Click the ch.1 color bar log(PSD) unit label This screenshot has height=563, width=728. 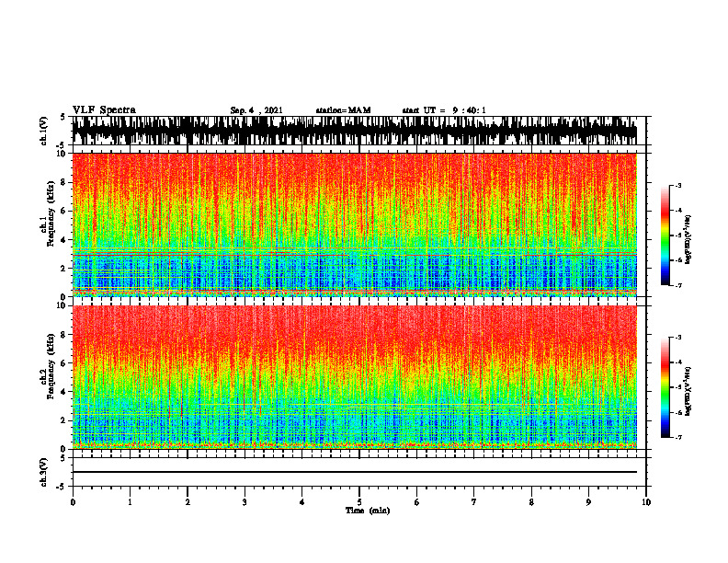688,240
